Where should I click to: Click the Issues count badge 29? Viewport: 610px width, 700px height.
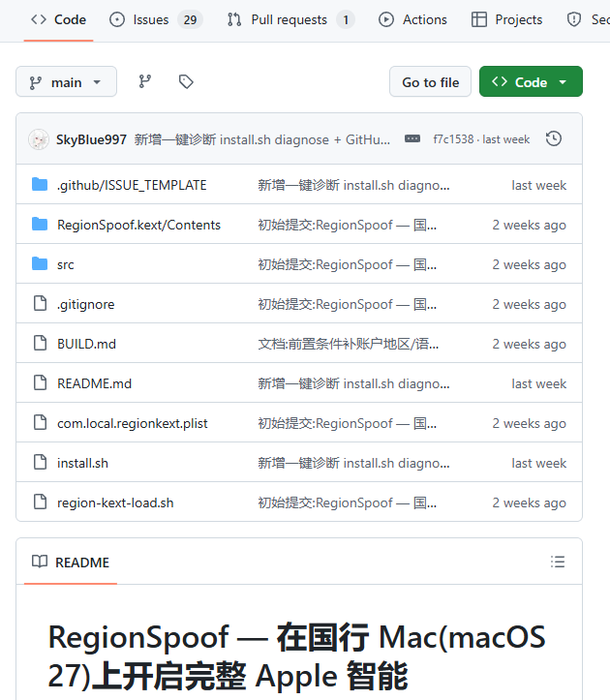[x=190, y=19]
